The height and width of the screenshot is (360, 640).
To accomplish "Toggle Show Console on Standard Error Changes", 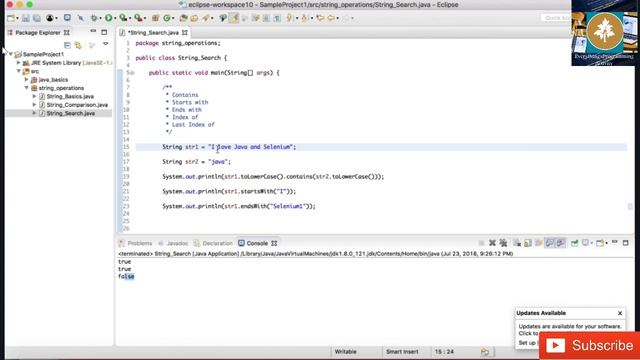I will click(x=561, y=243).
